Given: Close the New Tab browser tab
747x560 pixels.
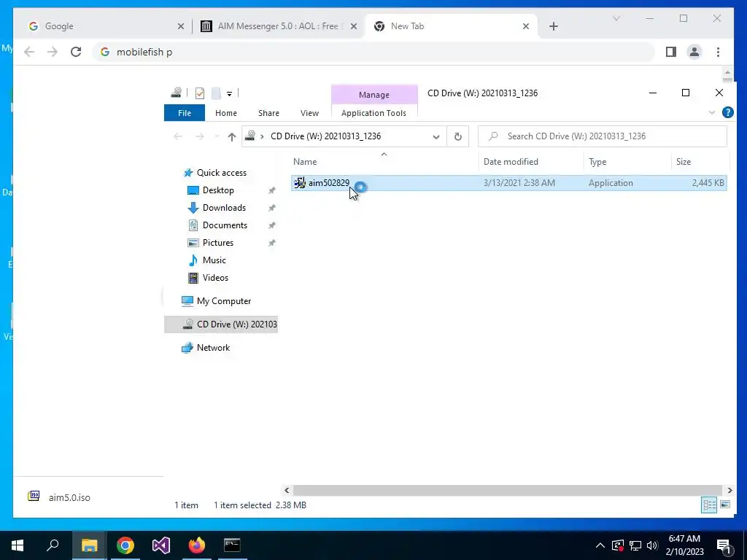Looking at the screenshot, I should click(525, 26).
